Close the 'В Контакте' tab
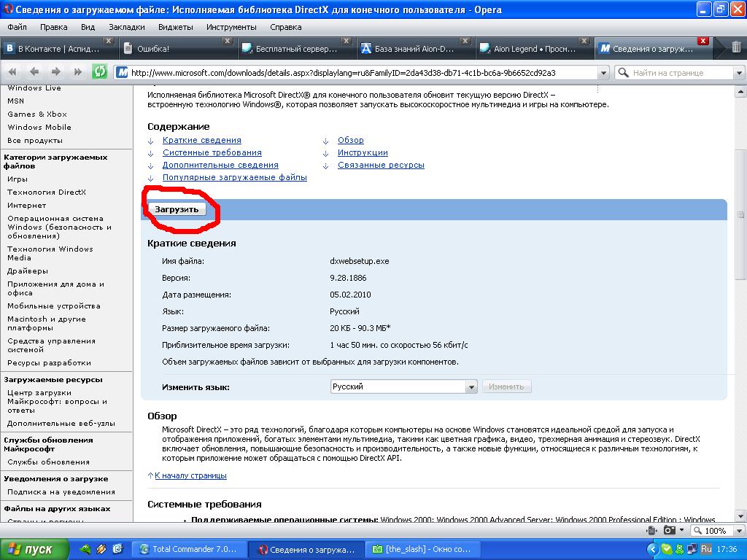The image size is (747, 560). (109, 41)
